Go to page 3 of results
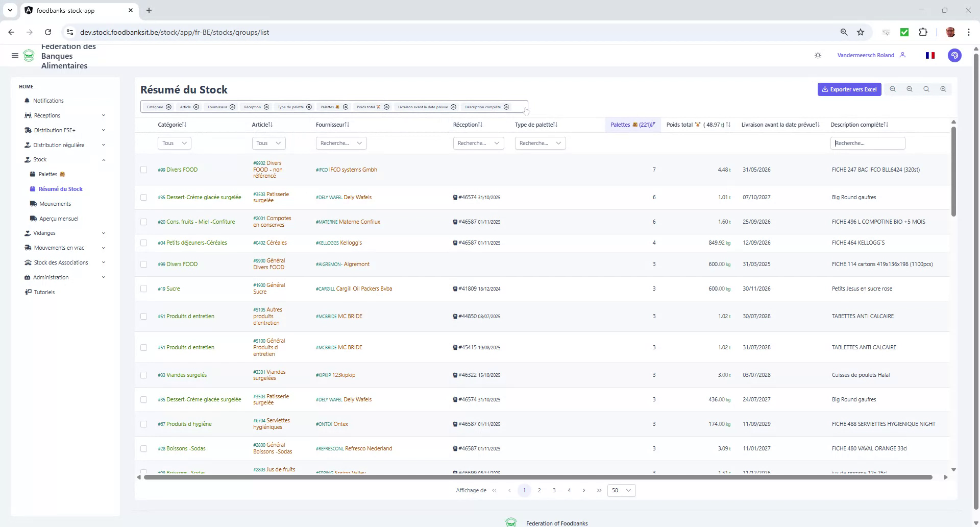The height and width of the screenshot is (527, 980). (554, 490)
